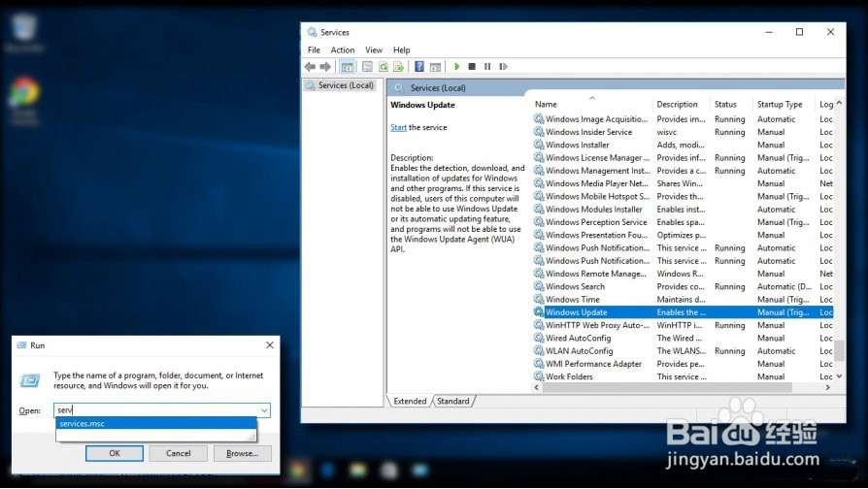Toggle the Show/Hide Action Pane toolbar icon

(x=436, y=67)
